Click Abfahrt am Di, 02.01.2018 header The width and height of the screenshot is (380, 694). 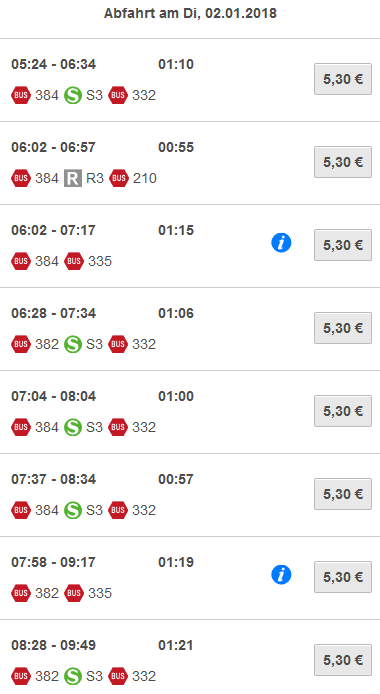[190, 13]
